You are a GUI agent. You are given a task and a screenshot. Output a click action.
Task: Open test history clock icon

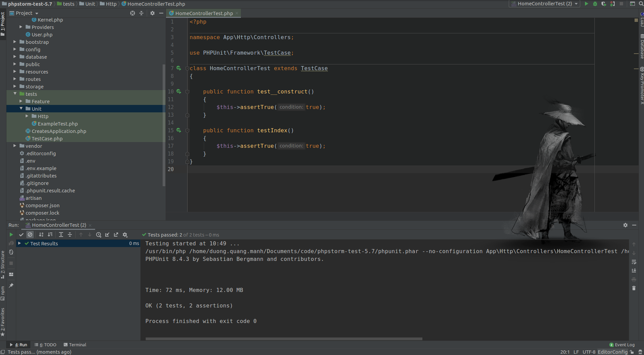[x=98, y=235]
